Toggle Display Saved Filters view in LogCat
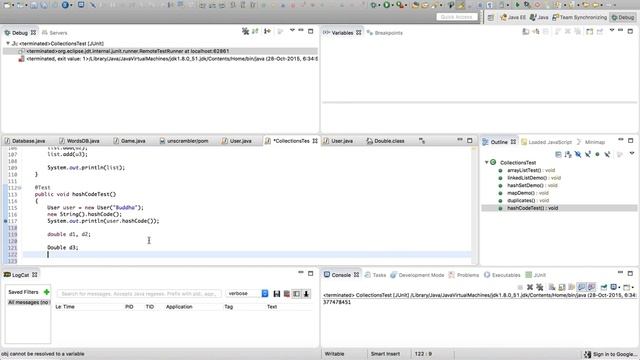The width and height of the screenshot is (640, 360). pyautogui.click(x=296, y=293)
